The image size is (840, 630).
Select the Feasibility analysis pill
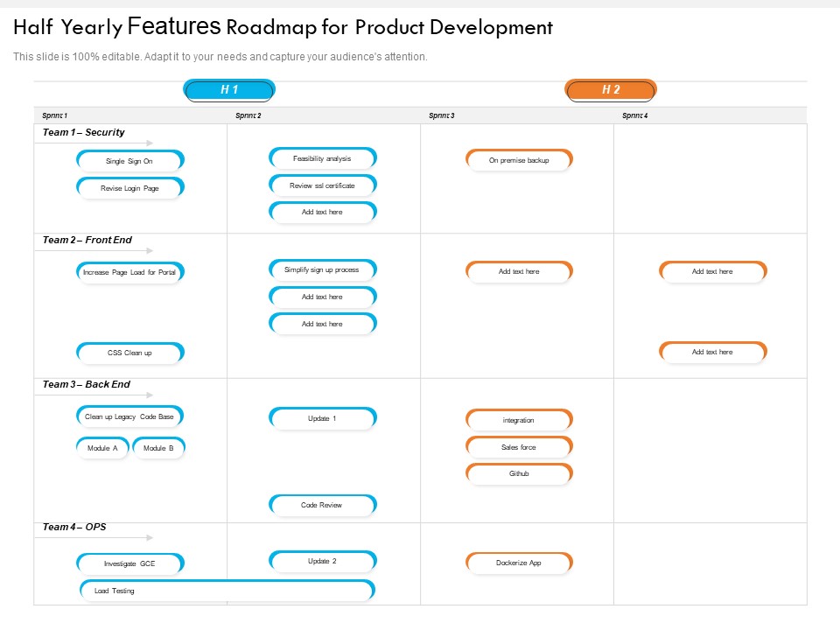pyautogui.click(x=323, y=158)
